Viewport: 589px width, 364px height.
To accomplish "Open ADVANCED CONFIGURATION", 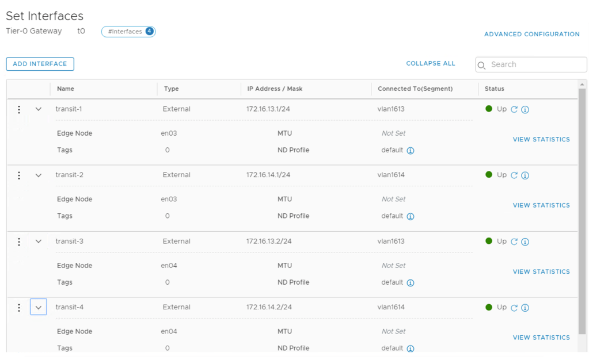I will pyautogui.click(x=531, y=34).
